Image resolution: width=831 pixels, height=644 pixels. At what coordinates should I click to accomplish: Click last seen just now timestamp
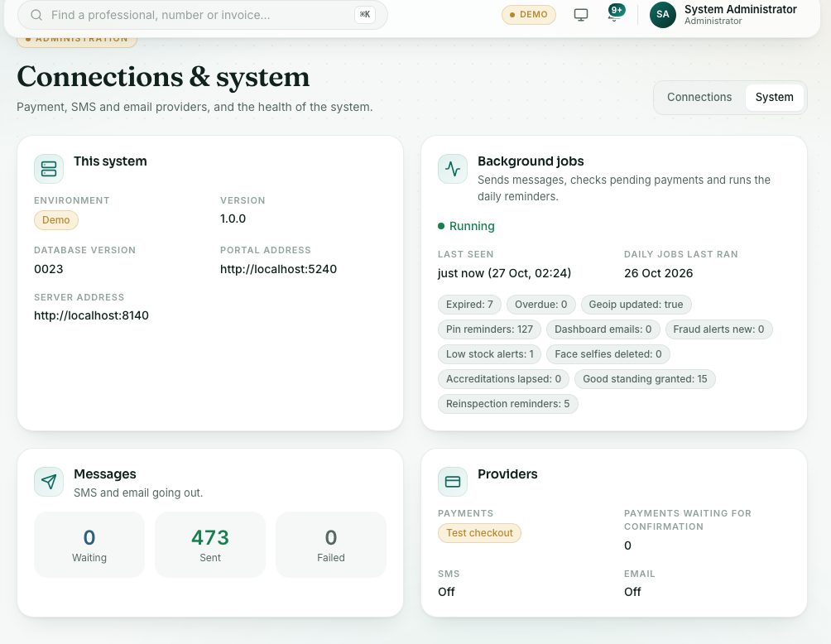point(504,273)
